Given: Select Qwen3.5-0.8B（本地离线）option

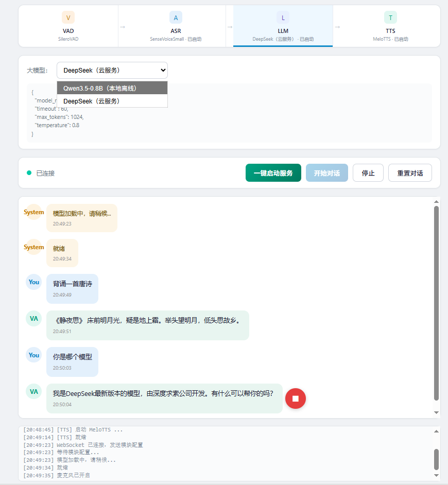Looking at the screenshot, I should tap(112, 88).
